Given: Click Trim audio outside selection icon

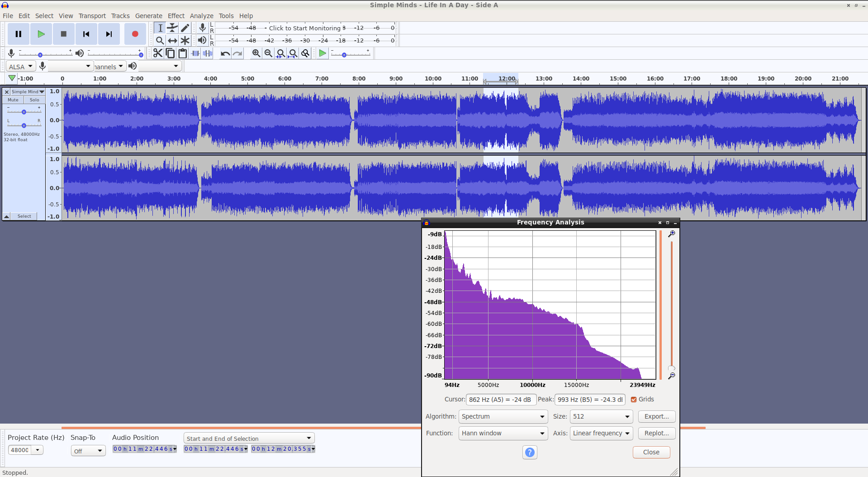Looking at the screenshot, I should (x=195, y=53).
